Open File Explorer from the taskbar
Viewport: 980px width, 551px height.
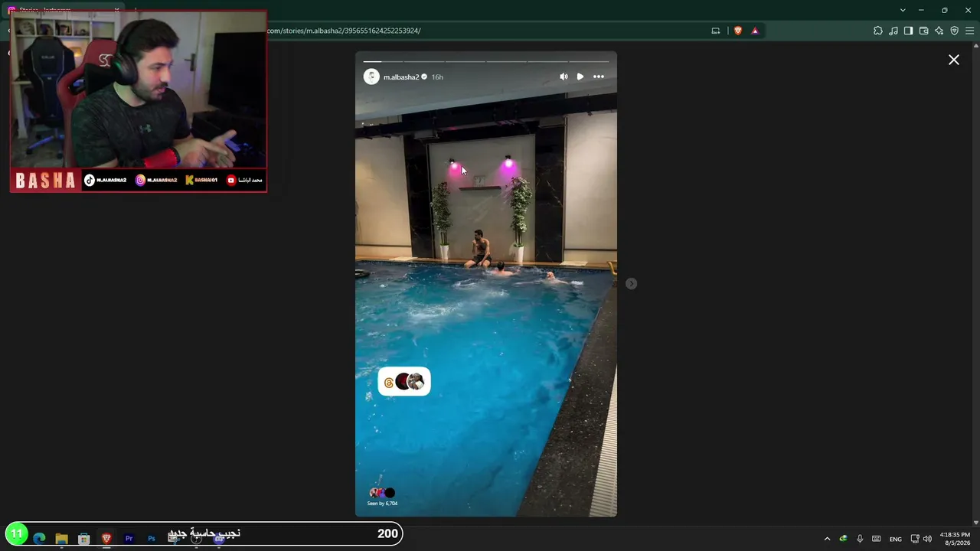tap(62, 538)
